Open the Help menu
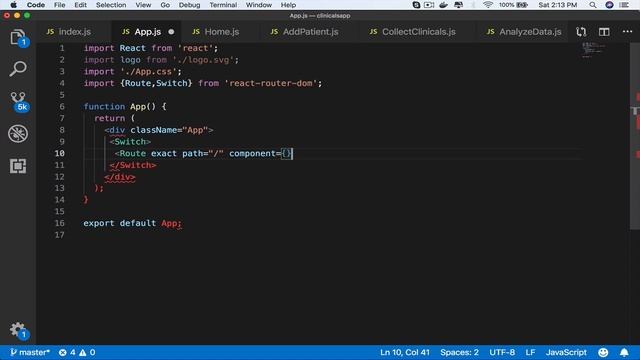Screen dimensions: 640x360 click(x=288, y=5)
